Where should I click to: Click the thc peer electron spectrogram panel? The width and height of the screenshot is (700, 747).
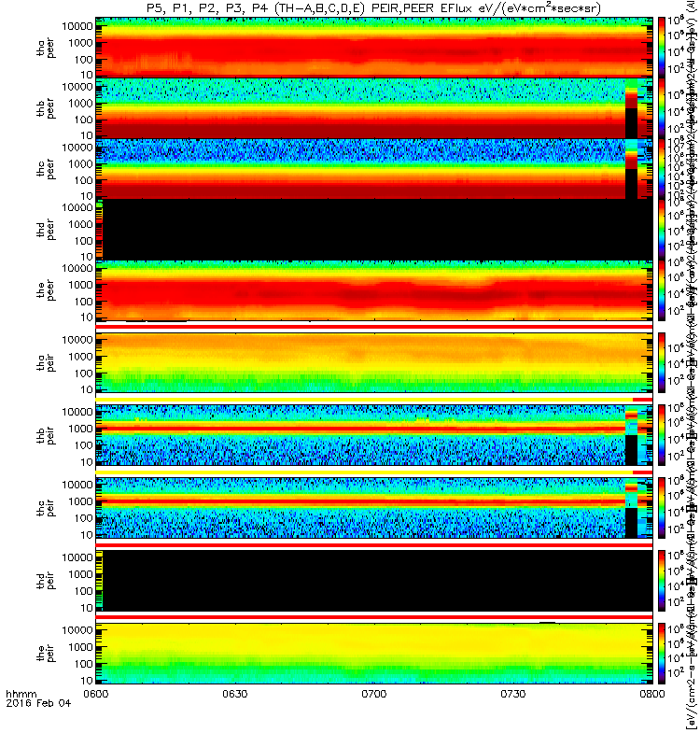374,168
